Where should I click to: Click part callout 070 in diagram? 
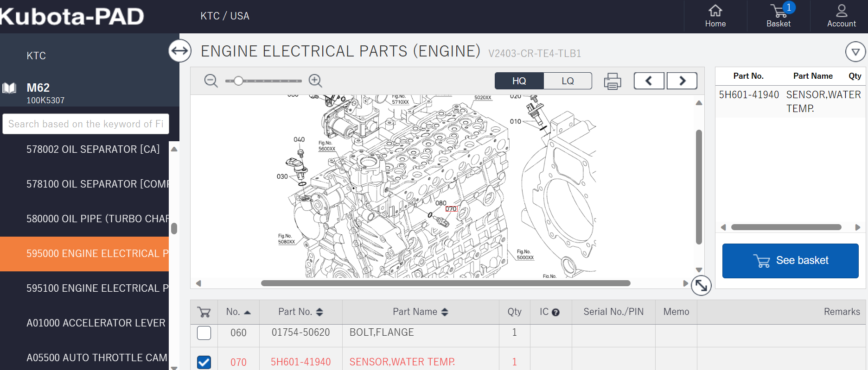(451, 209)
